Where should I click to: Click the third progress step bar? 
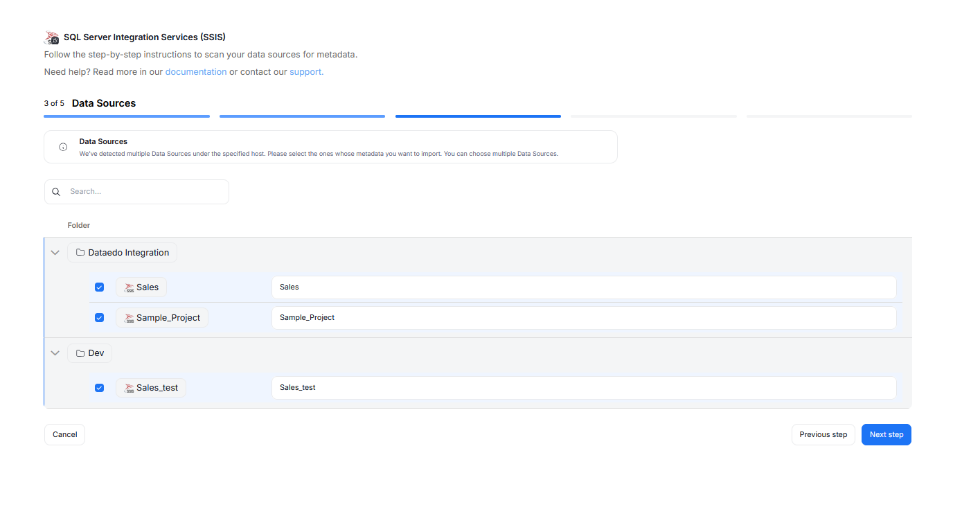(x=478, y=116)
